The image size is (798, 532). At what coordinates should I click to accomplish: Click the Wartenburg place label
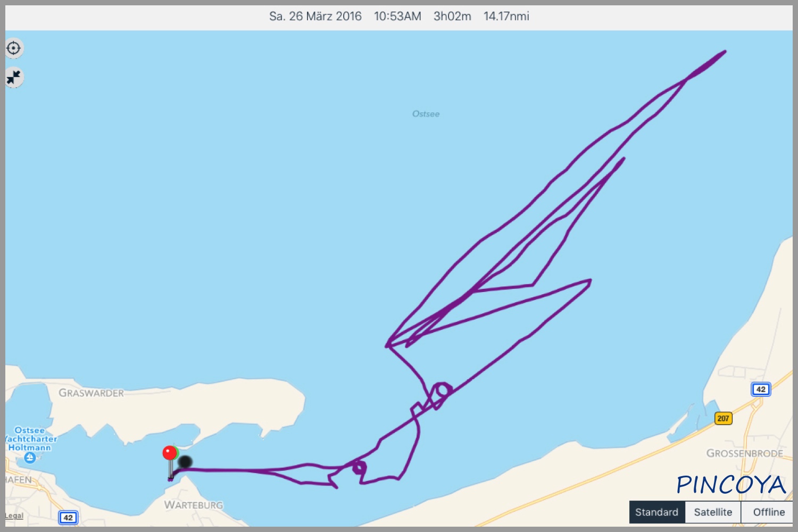194,505
